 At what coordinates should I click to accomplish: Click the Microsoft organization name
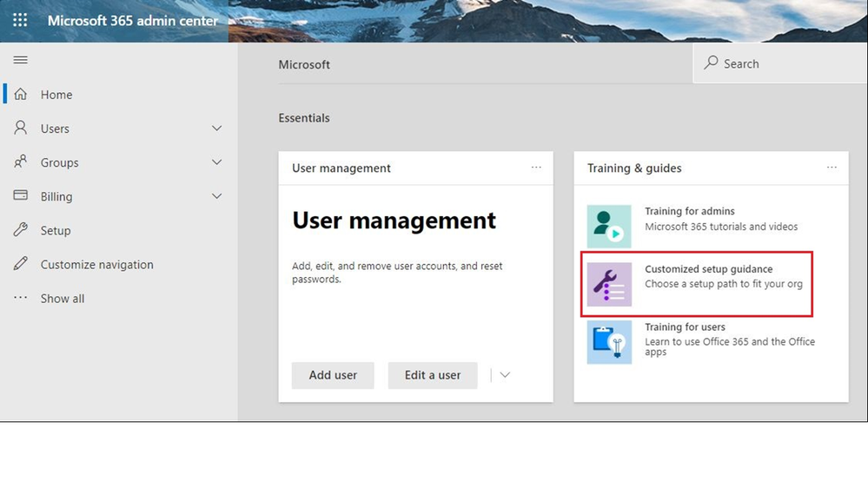[x=304, y=64]
